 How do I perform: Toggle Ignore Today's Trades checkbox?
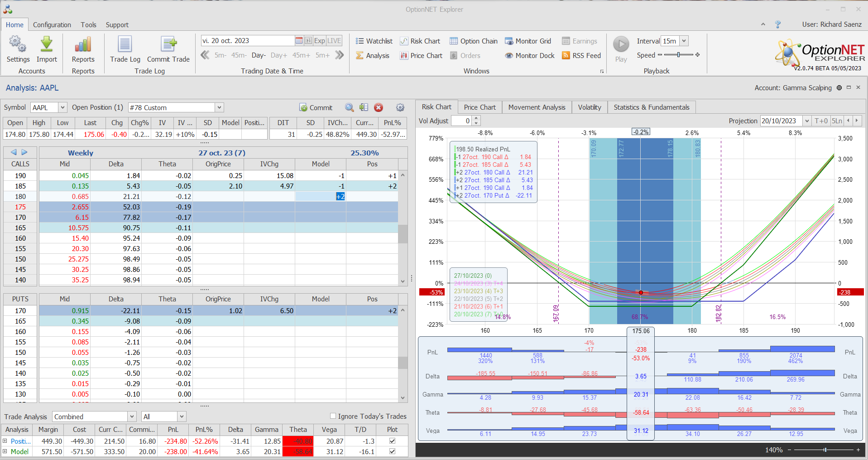[x=333, y=416]
